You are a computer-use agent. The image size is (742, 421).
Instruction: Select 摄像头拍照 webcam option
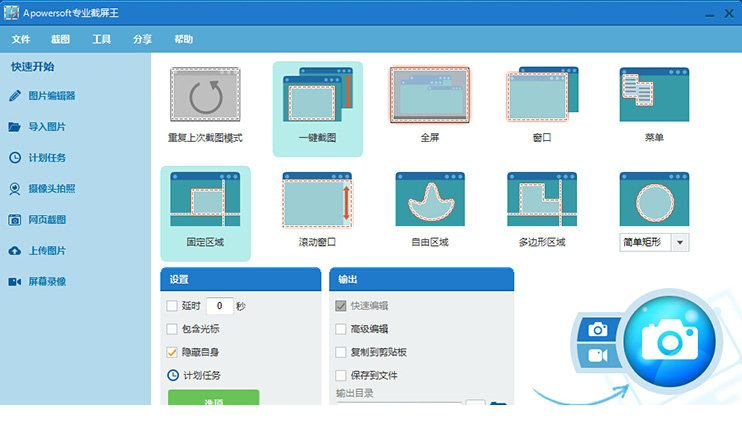pyautogui.click(x=42, y=189)
